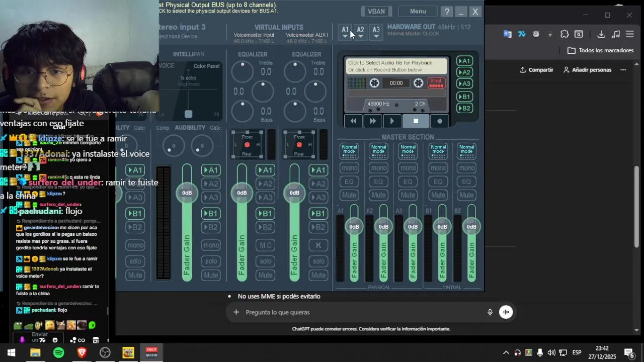Screen dimensions: 644x362
Task: Toggle B2 routing on Stereo Input 3 strip
Action: (211, 227)
